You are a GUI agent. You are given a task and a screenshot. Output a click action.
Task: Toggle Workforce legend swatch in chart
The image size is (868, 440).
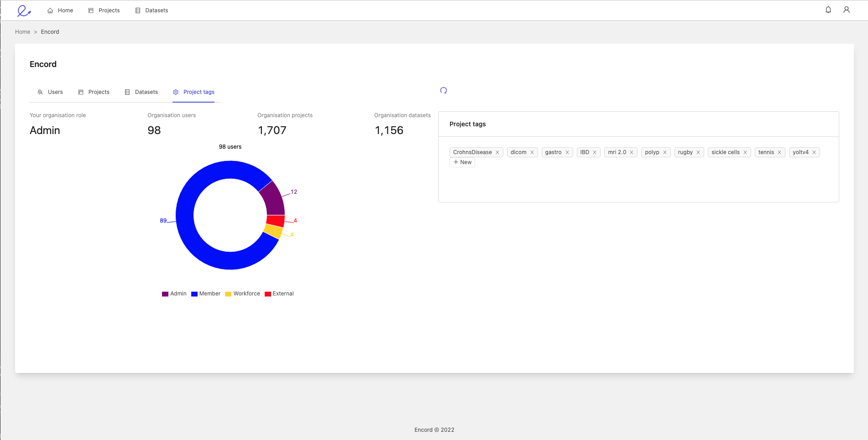pyautogui.click(x=228, y=294)
